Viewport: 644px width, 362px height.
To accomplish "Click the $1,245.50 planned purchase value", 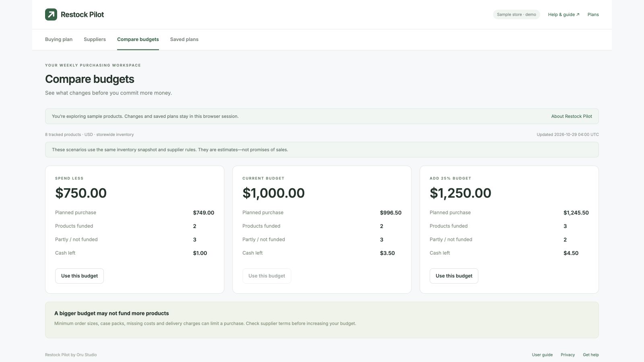I will pos(576,213).
